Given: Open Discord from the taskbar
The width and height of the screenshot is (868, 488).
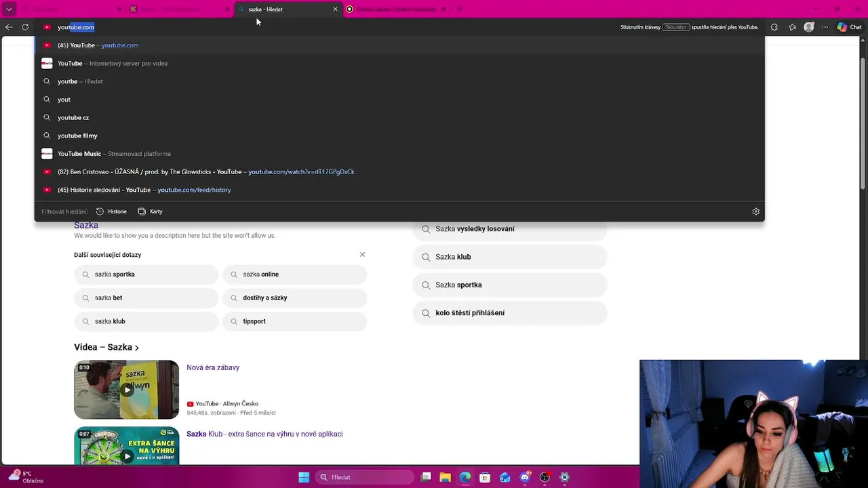Looking at the screenshot, I should pos(525,477).
